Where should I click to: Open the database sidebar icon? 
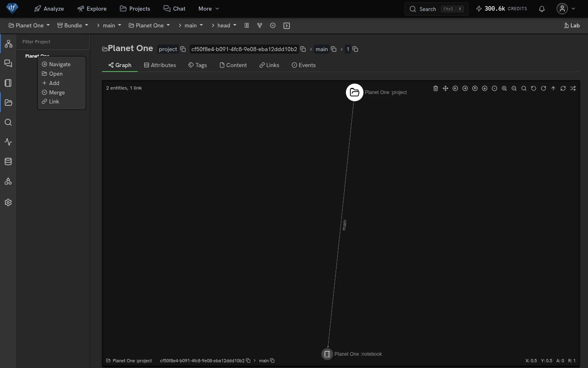[x=8, y=162]
